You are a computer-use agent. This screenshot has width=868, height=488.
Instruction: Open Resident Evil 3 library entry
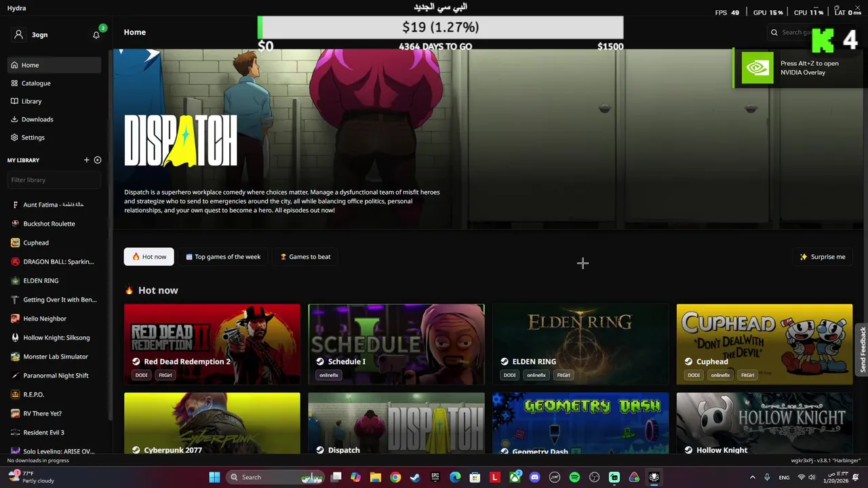tap(54, 432)
